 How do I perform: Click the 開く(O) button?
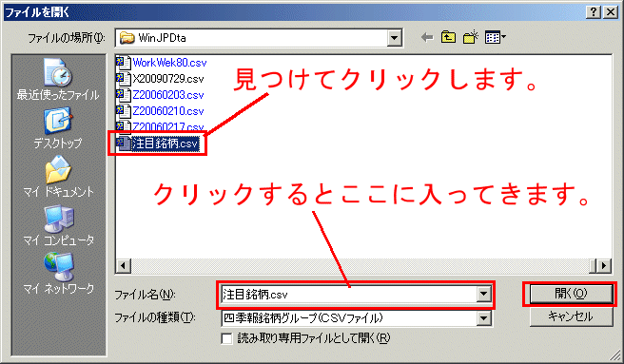point(571,294)
